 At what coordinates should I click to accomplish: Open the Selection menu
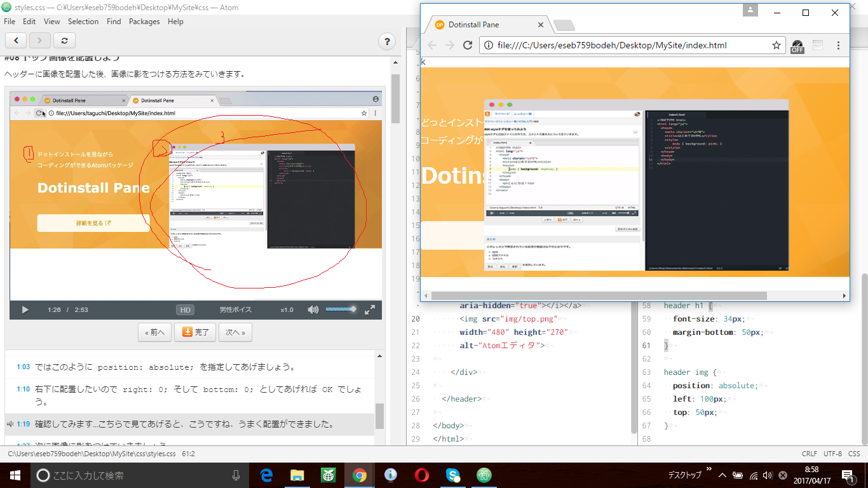83,22
